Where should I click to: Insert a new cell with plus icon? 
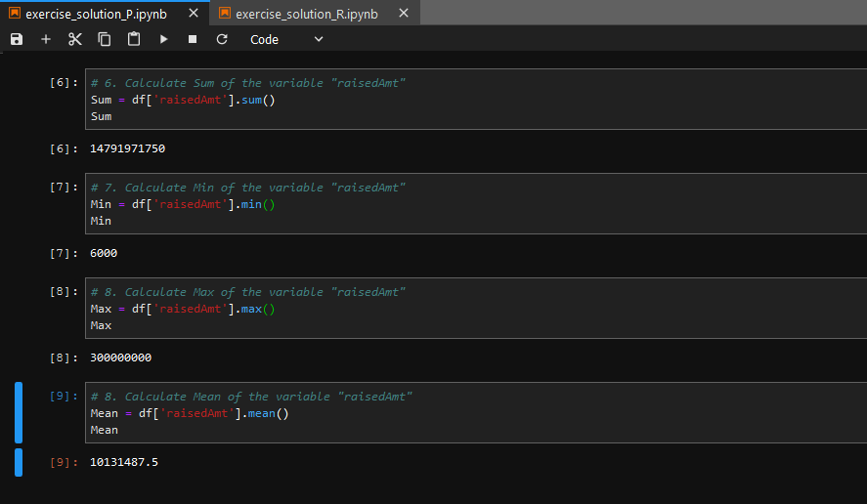[x=46, y=39]
